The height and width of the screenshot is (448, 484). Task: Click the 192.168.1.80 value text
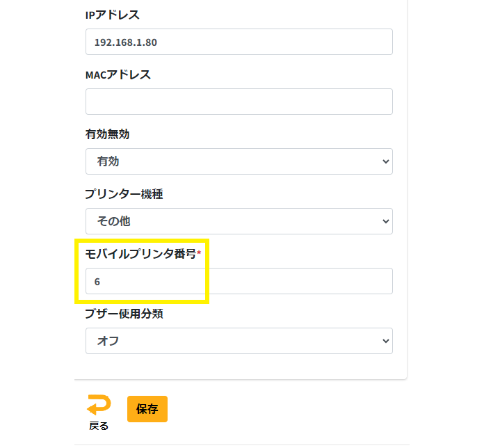click(126, 42)
